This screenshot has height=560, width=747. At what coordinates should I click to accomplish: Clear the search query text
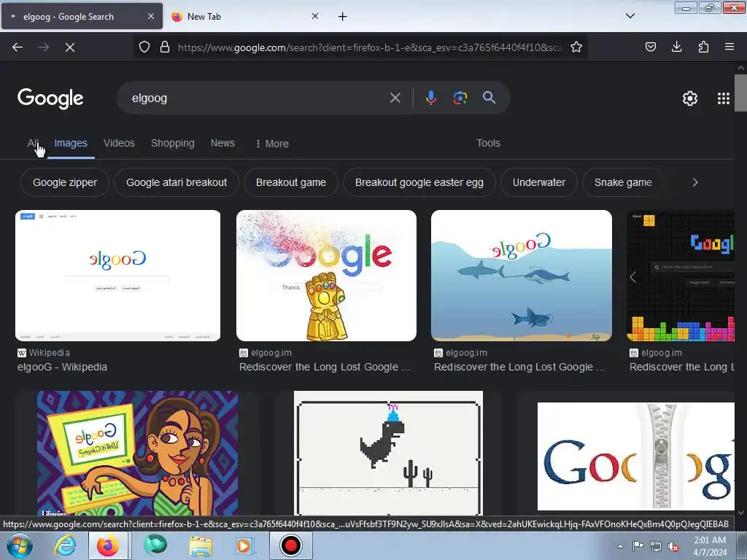(395, 98)
